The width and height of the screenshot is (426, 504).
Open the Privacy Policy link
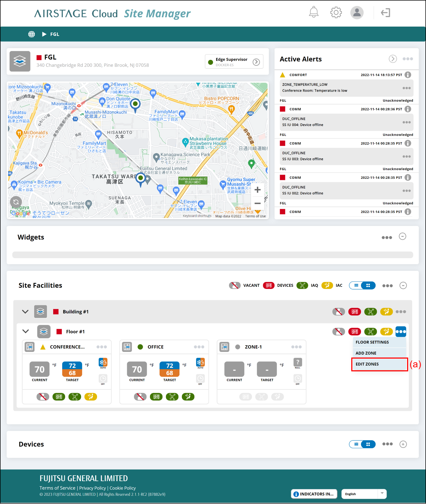point(92,488)
